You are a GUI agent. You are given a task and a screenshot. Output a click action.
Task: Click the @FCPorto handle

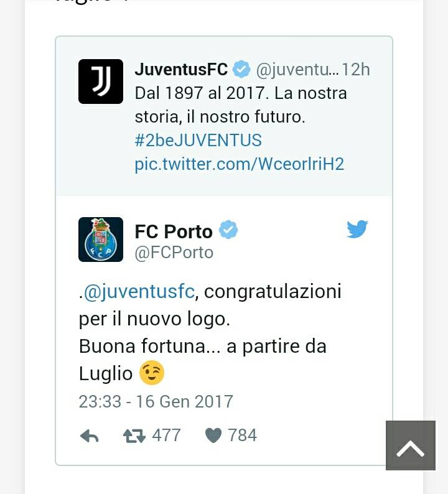tap(174, 253)
